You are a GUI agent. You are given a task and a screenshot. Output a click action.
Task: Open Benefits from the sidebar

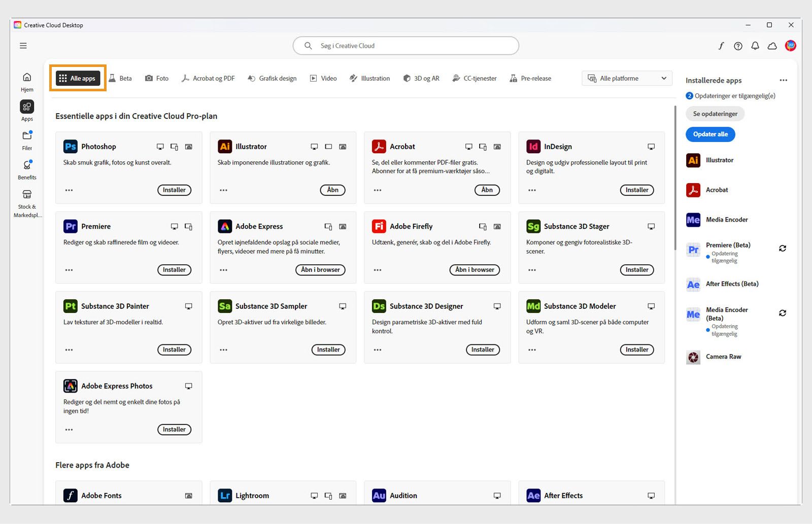coord(26,168)
